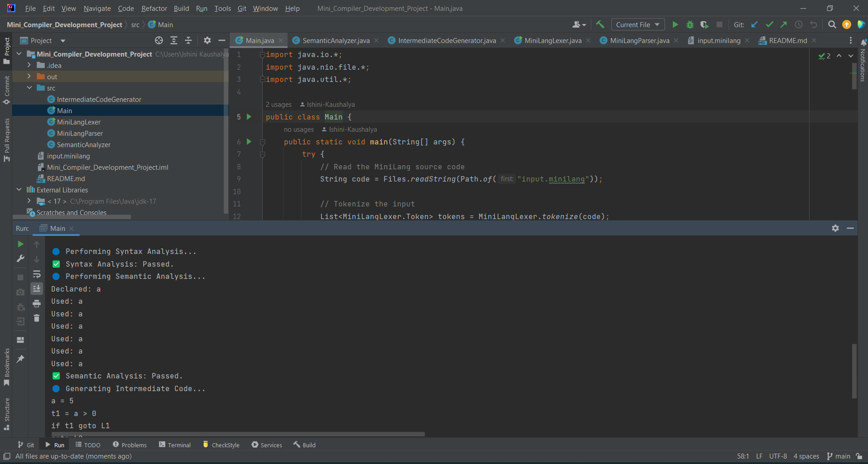Click the main Git branch widget
Image resolution: width=868 pixels, height=464 pixels.
tap(839, 456)
